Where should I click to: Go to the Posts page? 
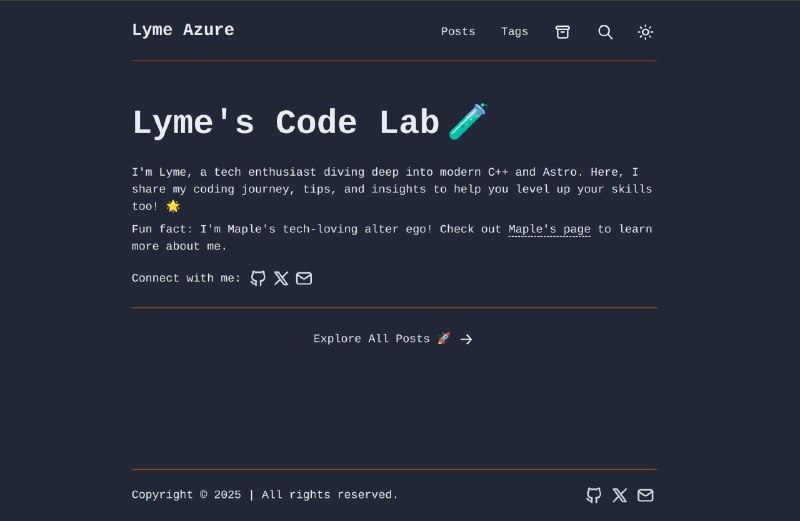[458, 32]
